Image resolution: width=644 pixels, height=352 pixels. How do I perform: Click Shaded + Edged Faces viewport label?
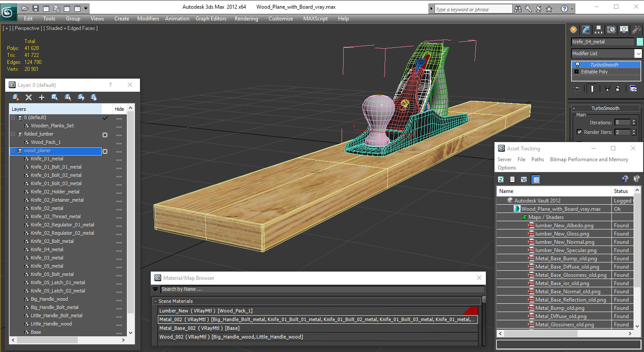(x=71, y=28)
